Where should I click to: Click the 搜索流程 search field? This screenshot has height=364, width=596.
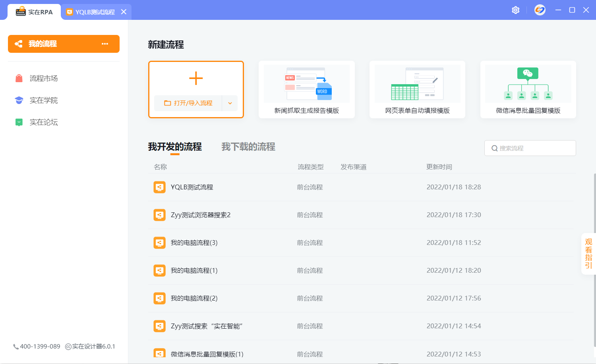coord(530,148)
